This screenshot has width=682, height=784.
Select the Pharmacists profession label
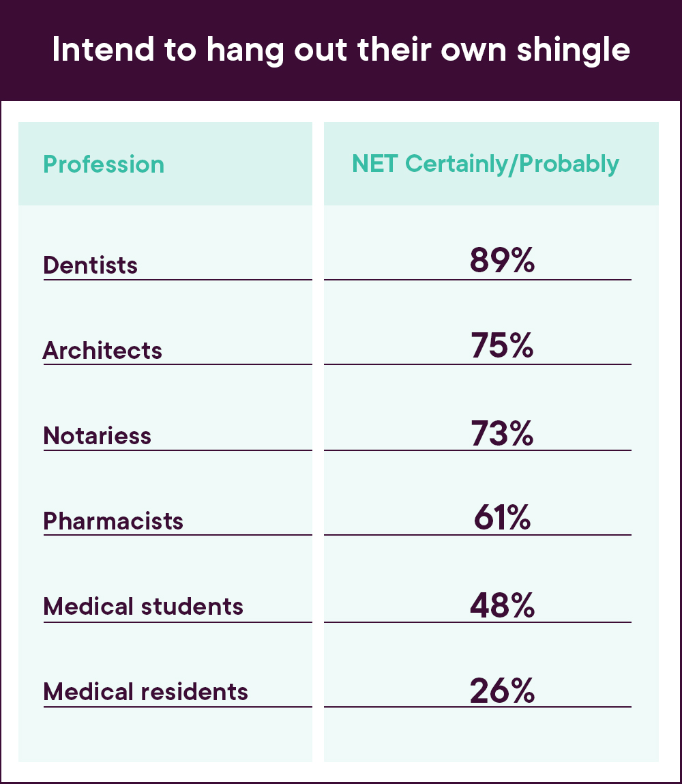113,521
